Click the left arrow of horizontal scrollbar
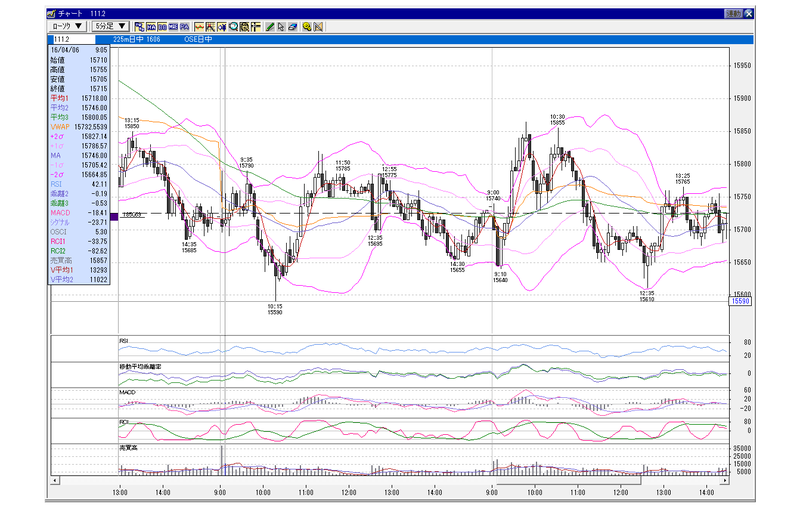 click(x=55, y=480)
